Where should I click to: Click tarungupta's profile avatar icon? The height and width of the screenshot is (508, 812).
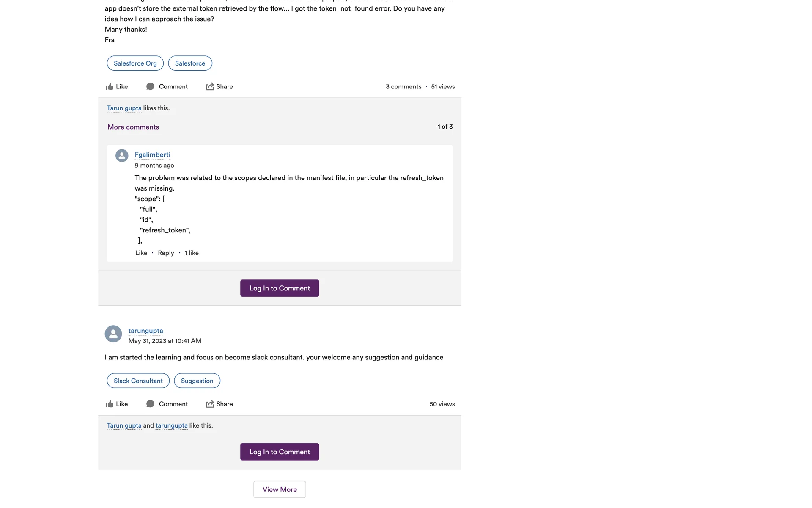(x=113, y=334)
